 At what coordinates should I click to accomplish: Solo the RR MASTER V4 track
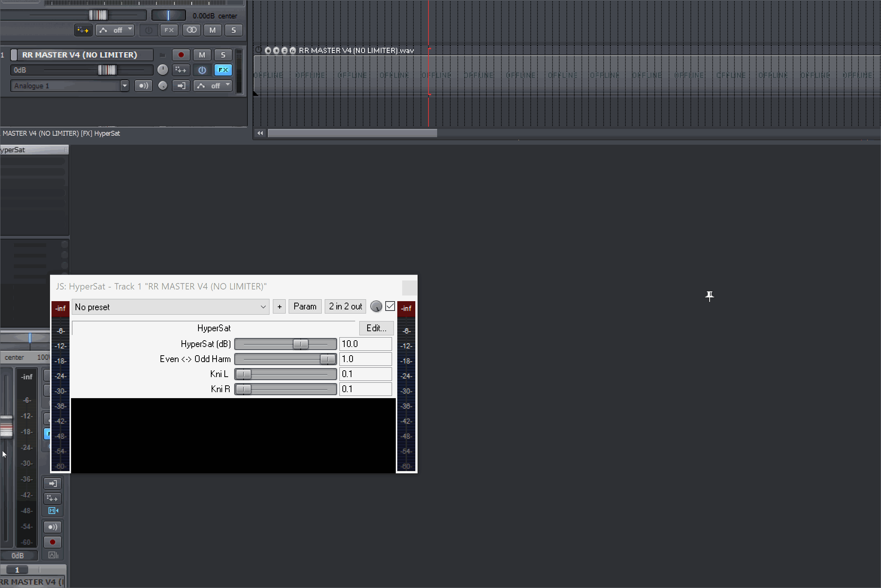coord(223,55)
